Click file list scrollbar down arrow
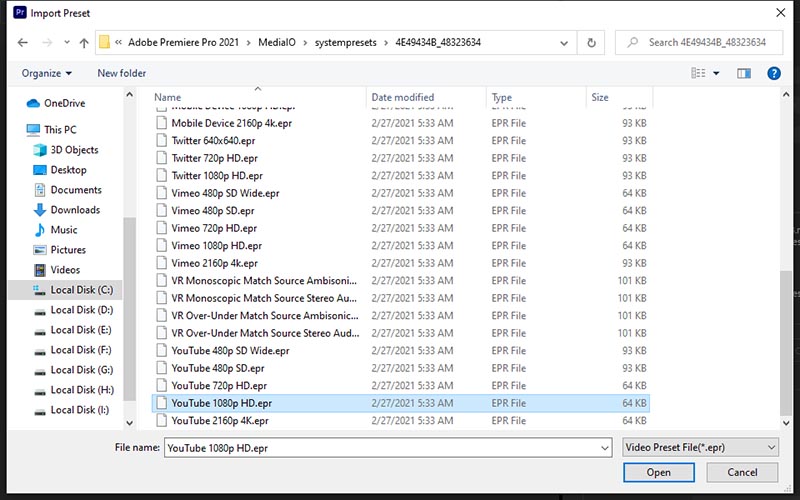Viewport: 800px width, 500px height. [x=786, y=422]
